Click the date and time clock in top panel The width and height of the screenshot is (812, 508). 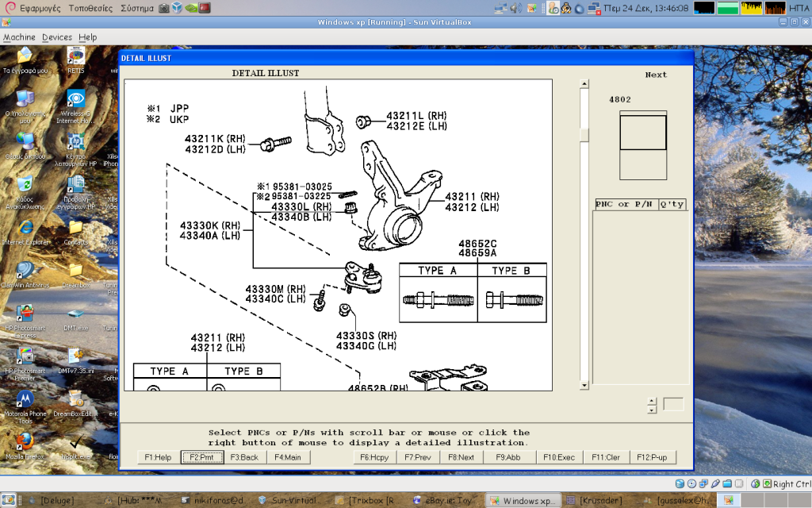pyautogui.click(x=646, y=8)
